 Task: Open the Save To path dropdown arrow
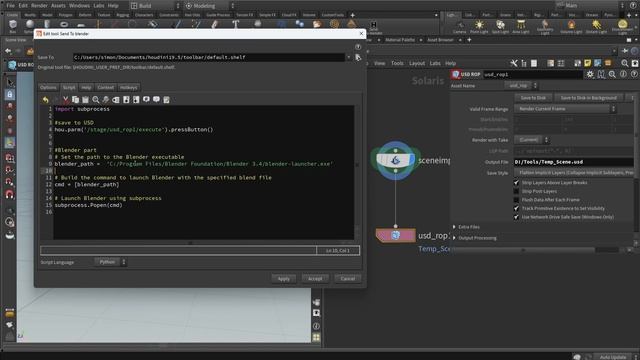[349, 58]
